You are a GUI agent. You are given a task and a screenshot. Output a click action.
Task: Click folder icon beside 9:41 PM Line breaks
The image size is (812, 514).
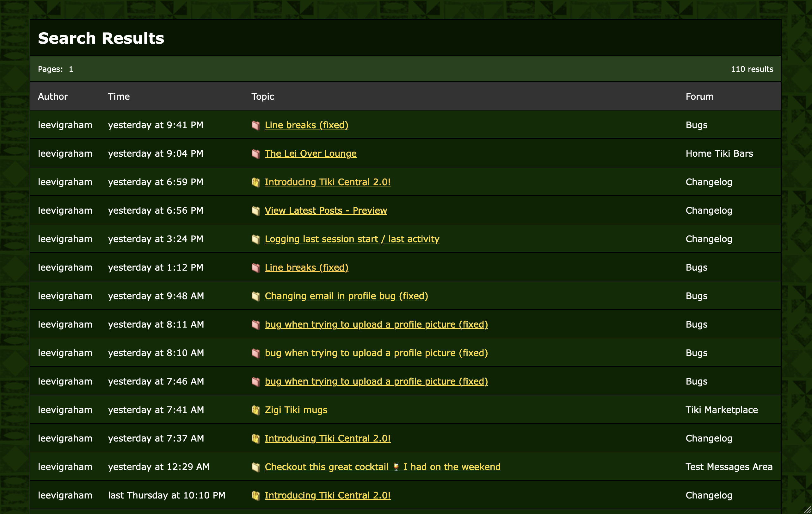(255, 126)
